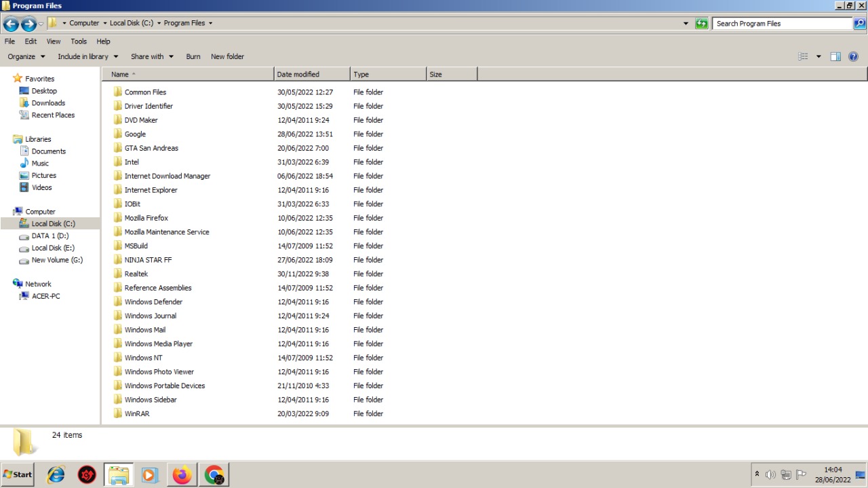
Task: Sort by Type column header
Action: pyautogui.click(x=389, y=75)
